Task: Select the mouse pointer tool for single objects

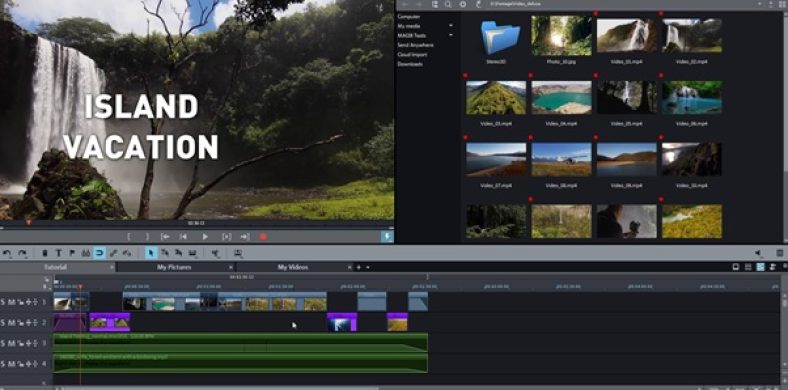Action: (150, 253)
